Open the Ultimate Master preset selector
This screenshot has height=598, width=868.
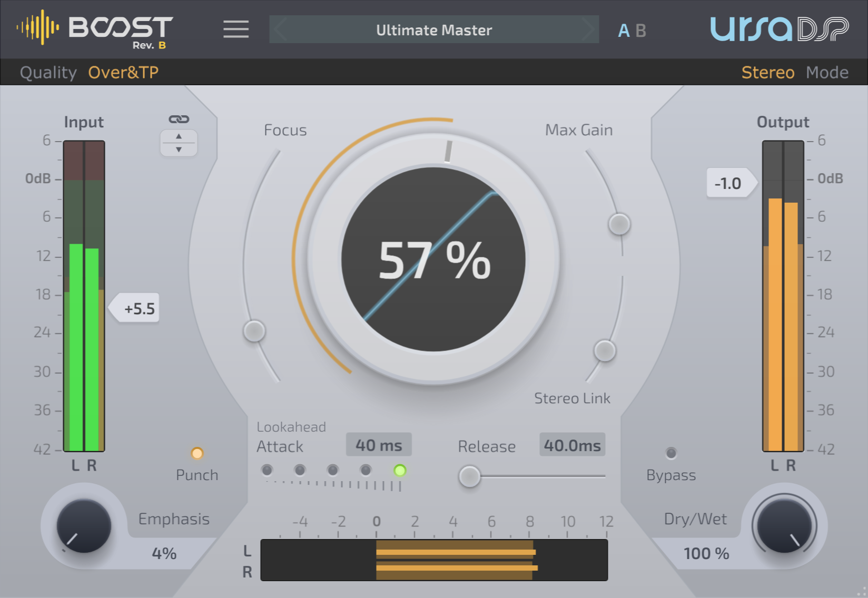(434, 29)
